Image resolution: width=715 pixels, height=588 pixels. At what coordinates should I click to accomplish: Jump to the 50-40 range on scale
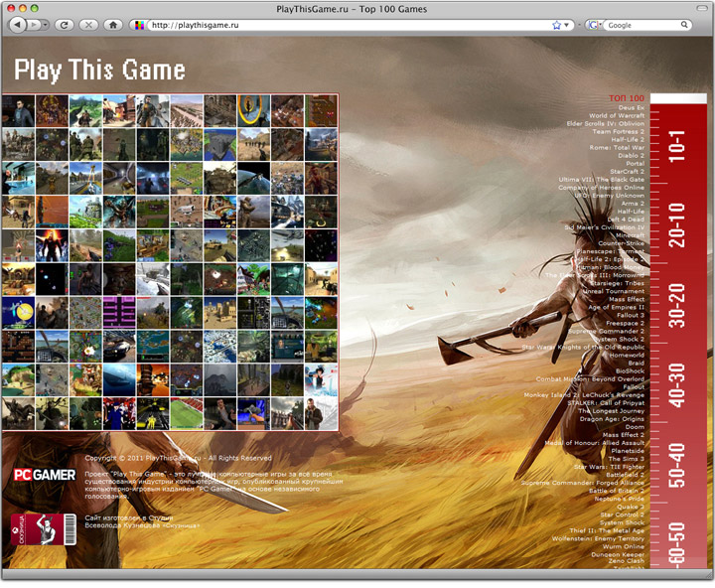click(677, 465)
